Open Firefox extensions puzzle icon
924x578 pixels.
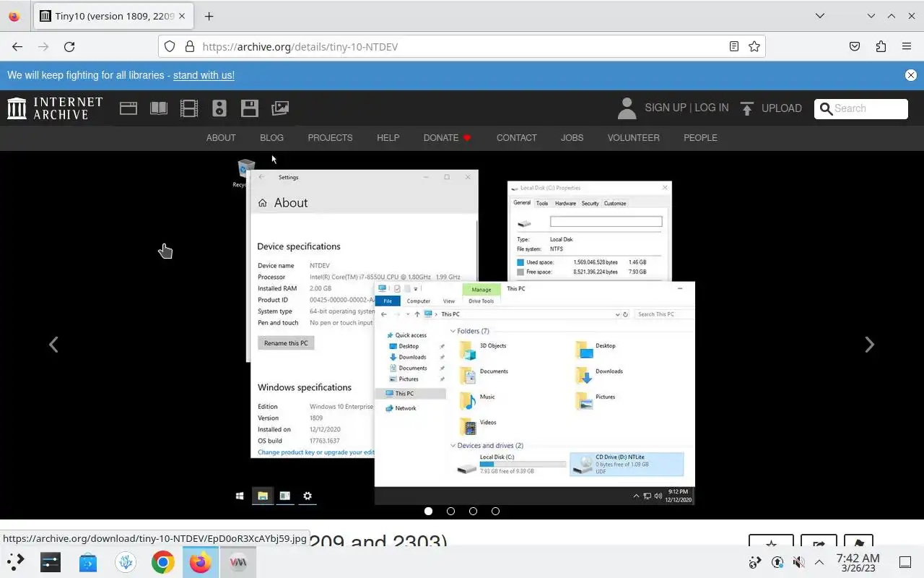(881, 46)
